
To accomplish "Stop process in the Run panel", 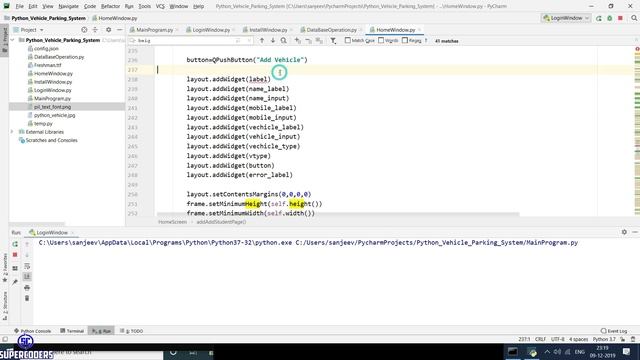I will click(15, 255).
